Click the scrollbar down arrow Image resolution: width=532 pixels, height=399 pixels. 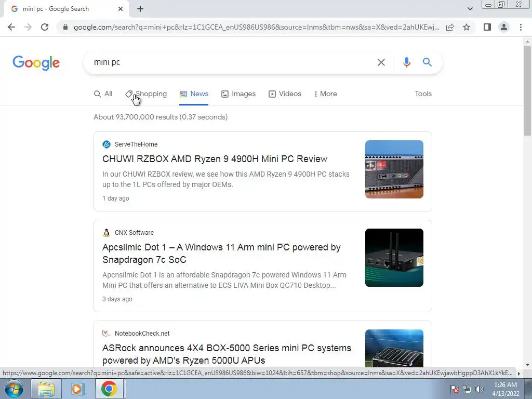pos(527,365)
